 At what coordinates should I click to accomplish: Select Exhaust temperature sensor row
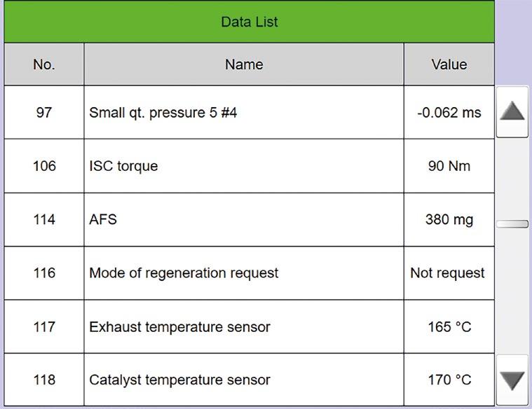click(x=243, y=326)
